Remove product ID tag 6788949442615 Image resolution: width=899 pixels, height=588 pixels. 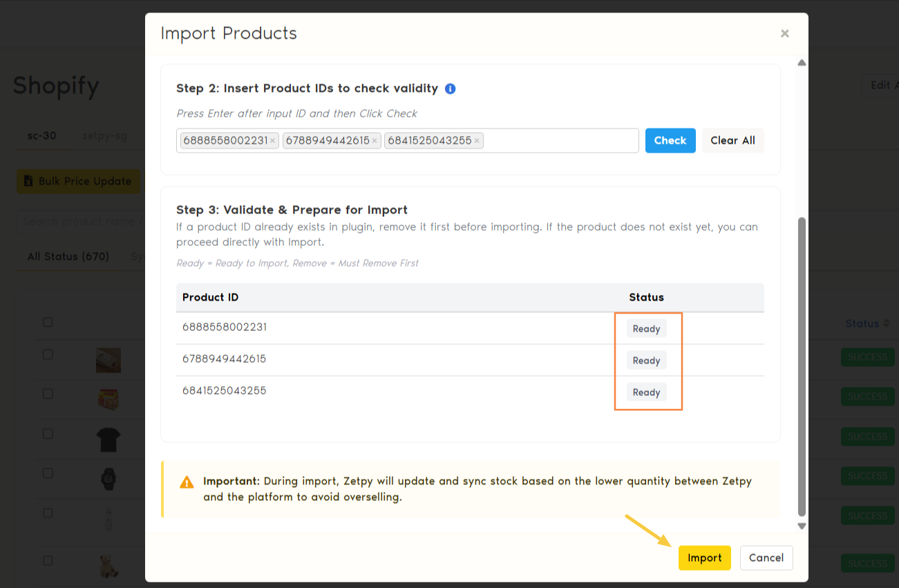tap(375, 141)
